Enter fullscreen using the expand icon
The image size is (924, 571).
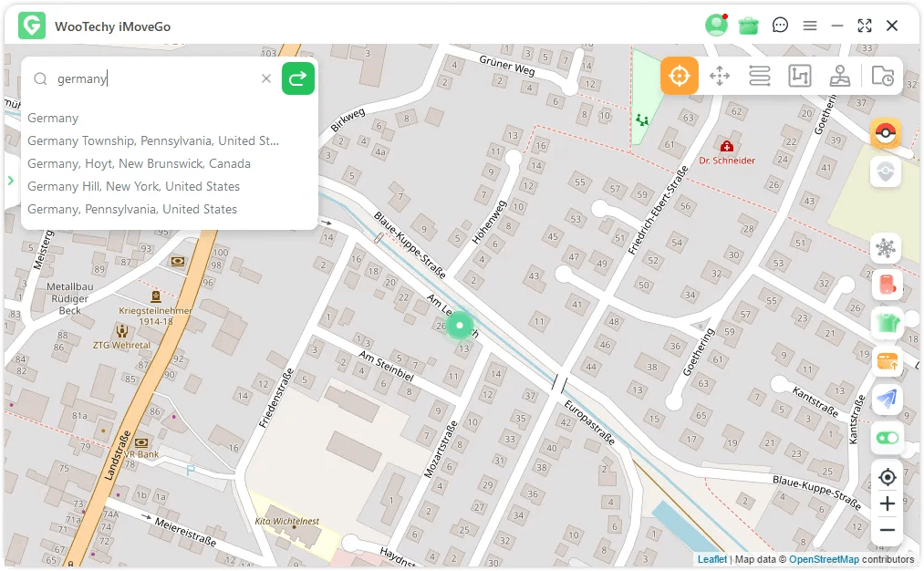coord(864,26)
